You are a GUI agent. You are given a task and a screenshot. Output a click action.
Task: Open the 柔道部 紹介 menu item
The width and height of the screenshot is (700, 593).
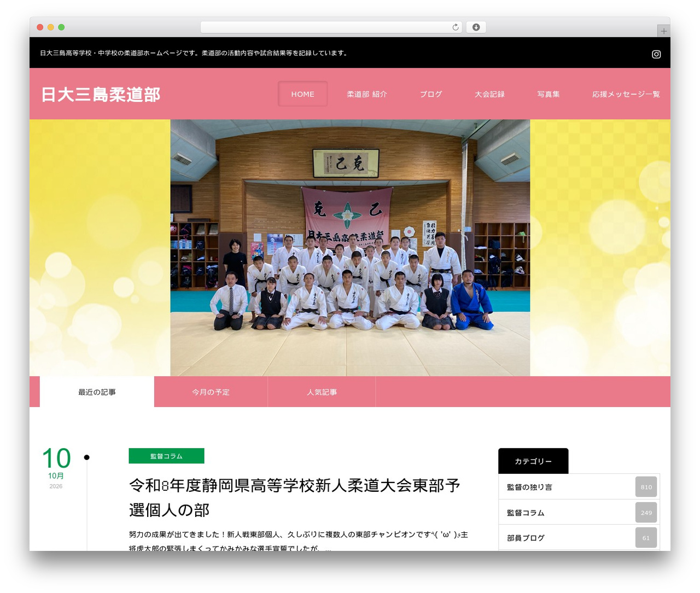pos(367,94)
